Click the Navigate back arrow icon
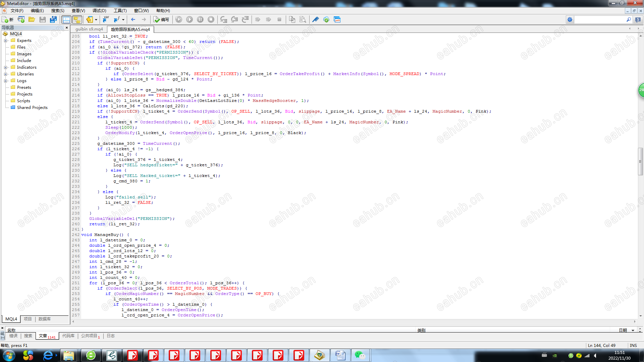The width and height of the screenshot is (644, 362). point(133,19)
